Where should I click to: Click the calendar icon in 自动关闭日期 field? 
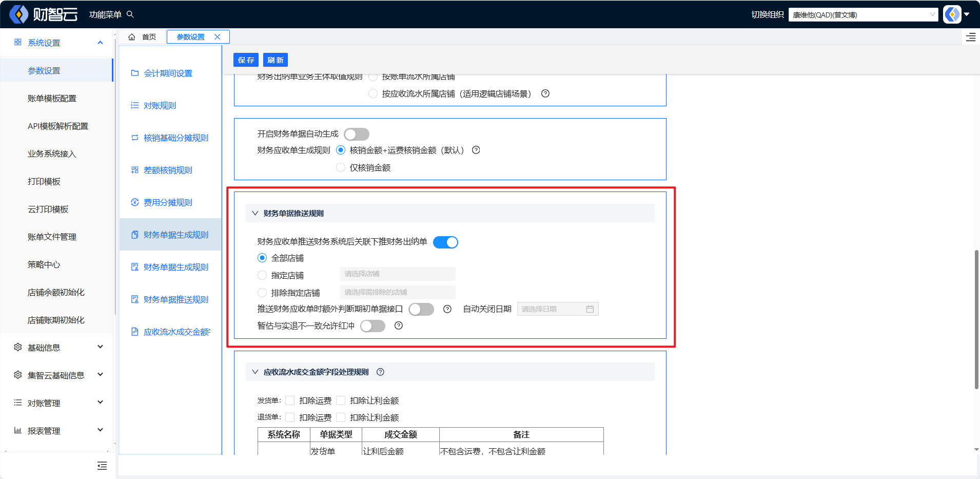590,309
